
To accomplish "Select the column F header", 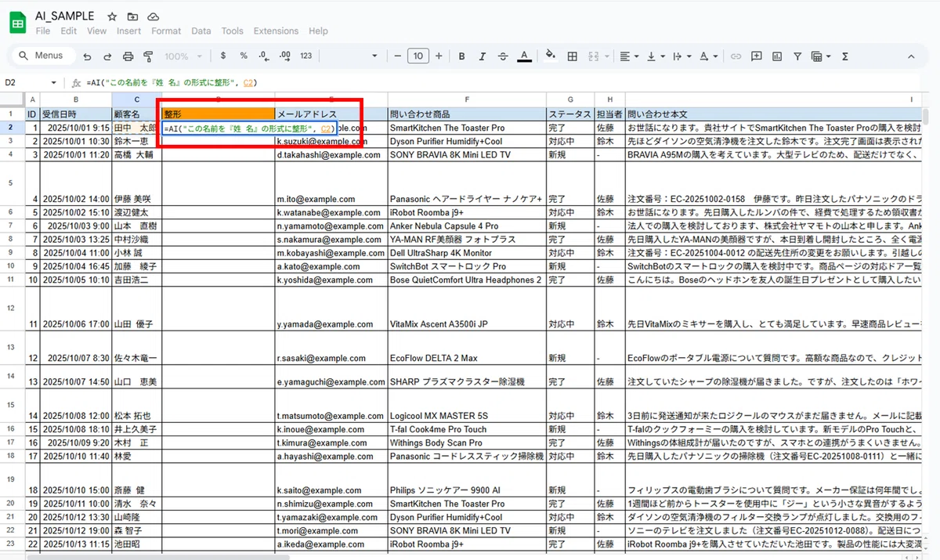I will coord(466,99).
